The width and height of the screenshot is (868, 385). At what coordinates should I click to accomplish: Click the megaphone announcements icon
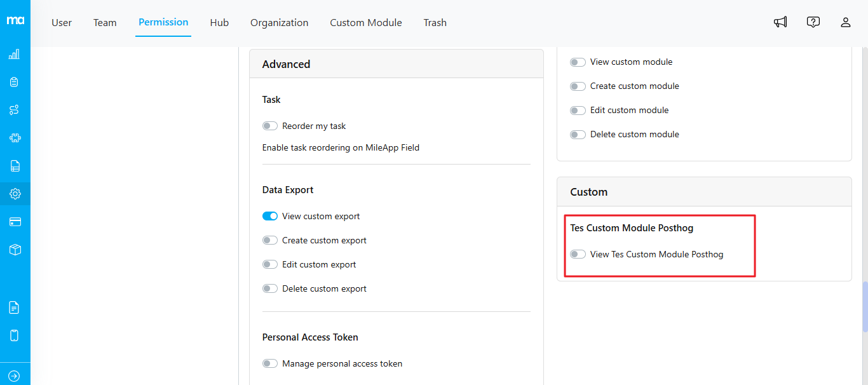point(780,22)
